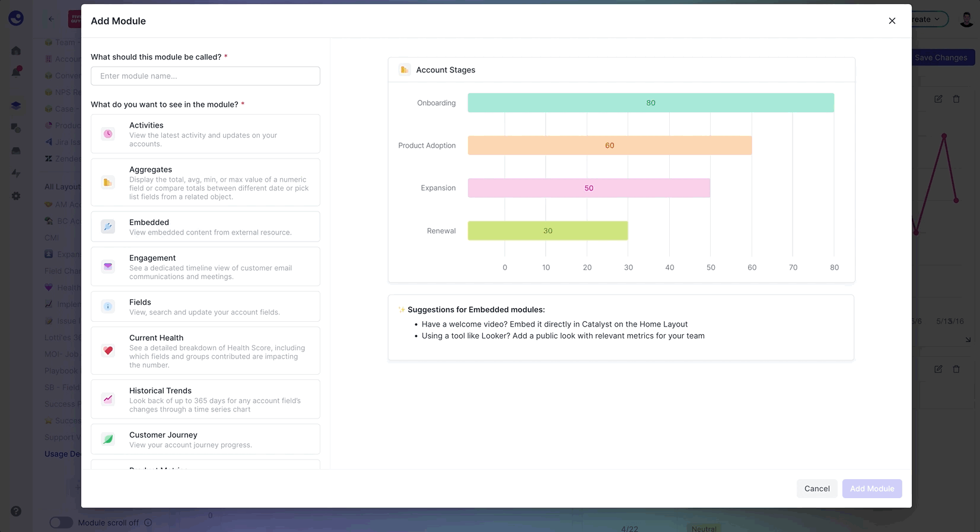Click the 'Renewal' axis label
The height and width of the screenshot is (532, 980).
(441, 231)
